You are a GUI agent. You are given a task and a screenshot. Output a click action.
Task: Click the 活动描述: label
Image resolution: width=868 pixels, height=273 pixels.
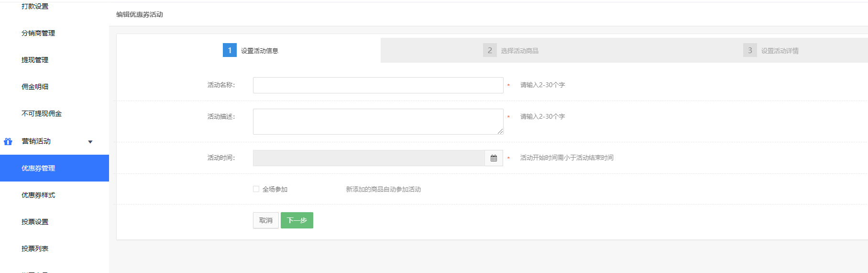coord(221,116)
